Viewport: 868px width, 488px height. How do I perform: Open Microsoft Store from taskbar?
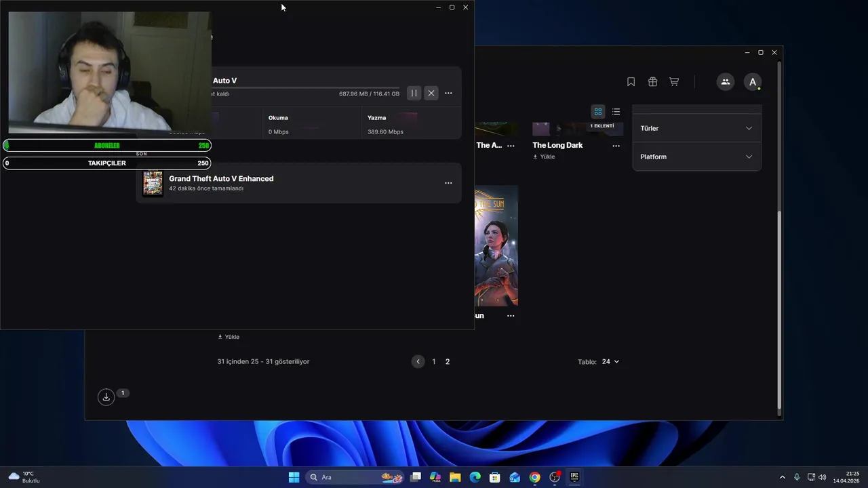(x=495, y=477)
